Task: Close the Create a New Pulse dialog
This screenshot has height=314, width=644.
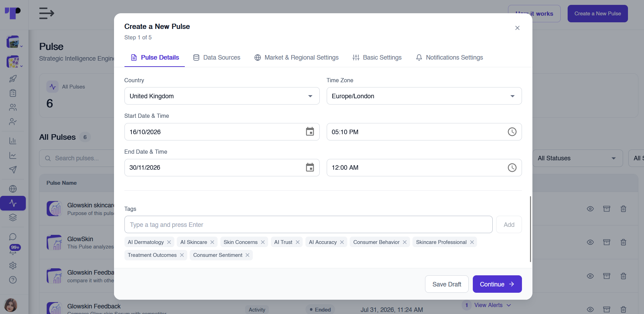Action: pyautogui.click(x=517, y=28)
